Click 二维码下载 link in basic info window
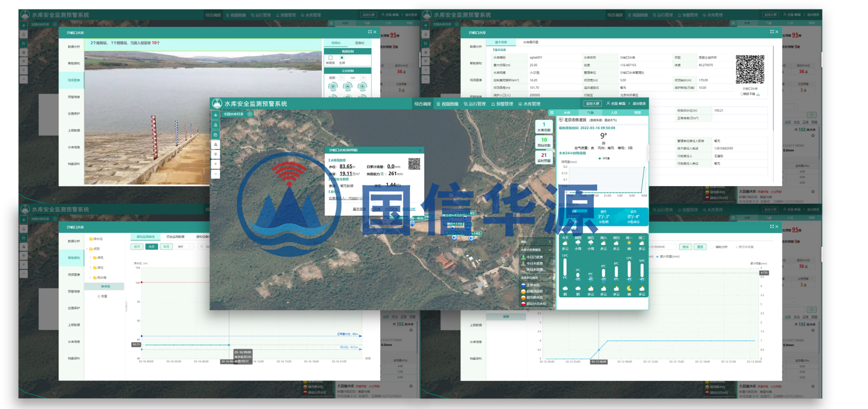Image resolution: width=868 pixels, height=409 pixels. pos(750,94)
